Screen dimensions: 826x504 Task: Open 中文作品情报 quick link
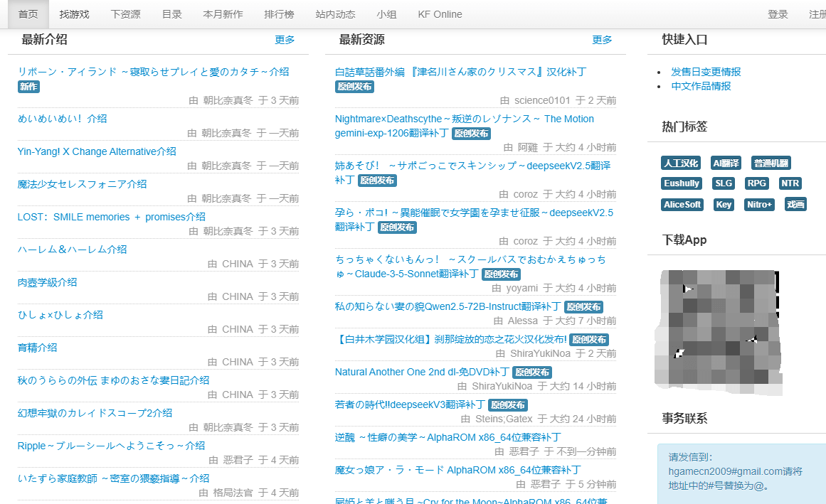coord(701,86)
